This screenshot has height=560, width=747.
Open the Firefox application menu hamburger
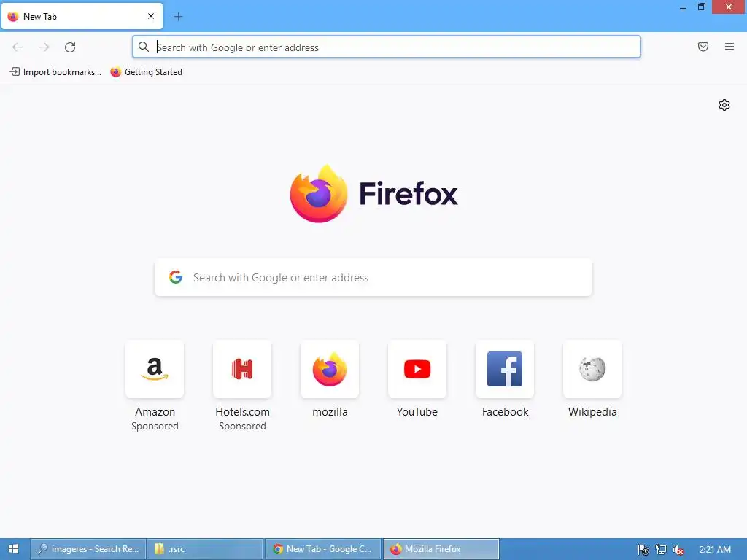(729, 47)
